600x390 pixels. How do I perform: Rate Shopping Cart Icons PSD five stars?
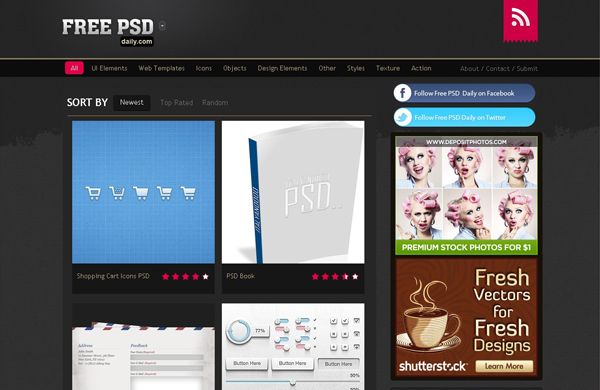point(205,276)
